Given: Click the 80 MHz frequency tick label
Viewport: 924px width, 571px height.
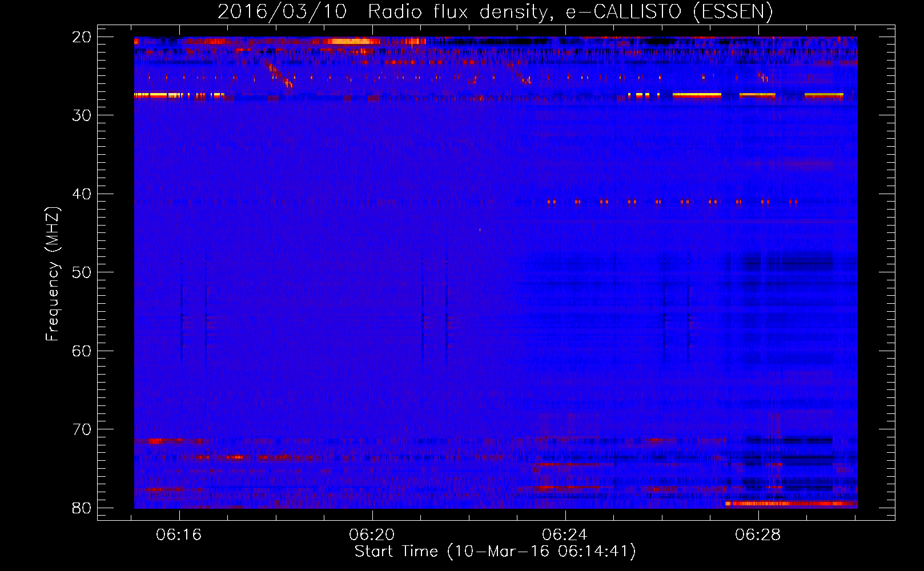Looking at the screenshot, I should point(82,508).
